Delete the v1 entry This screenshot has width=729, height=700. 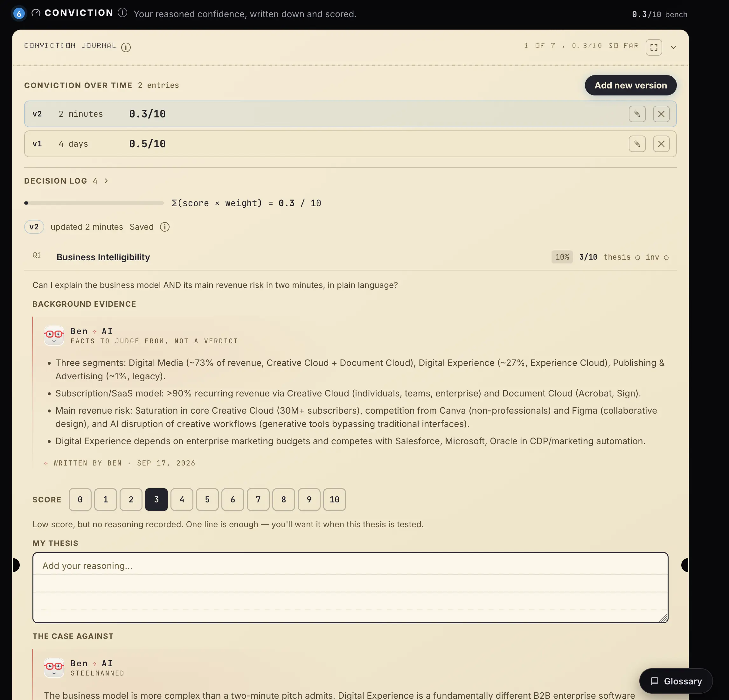[661, 144]
